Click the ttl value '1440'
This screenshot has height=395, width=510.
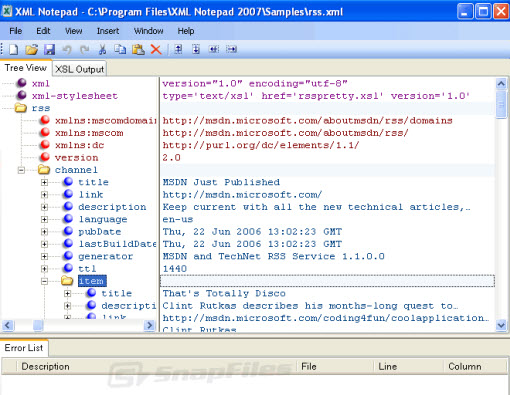[x=175, y=268]
